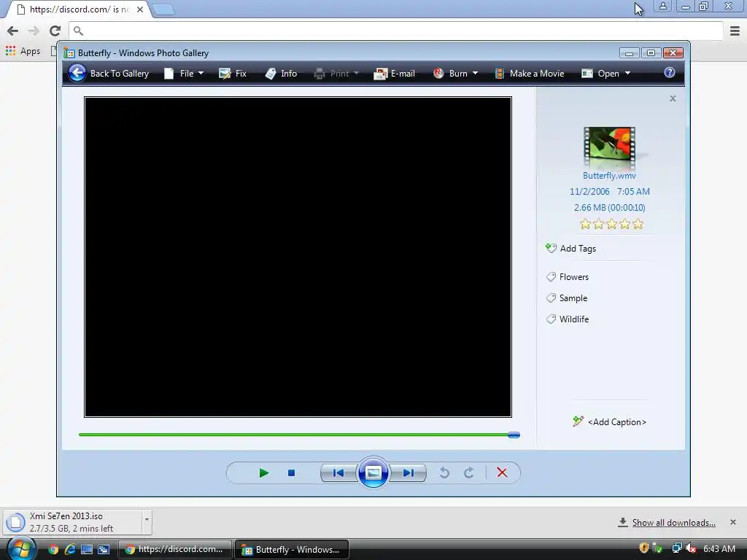747x560 pixels.
Task: Open Xmi Se7en 2013.iso download item
Action: (x=71, y=522)
